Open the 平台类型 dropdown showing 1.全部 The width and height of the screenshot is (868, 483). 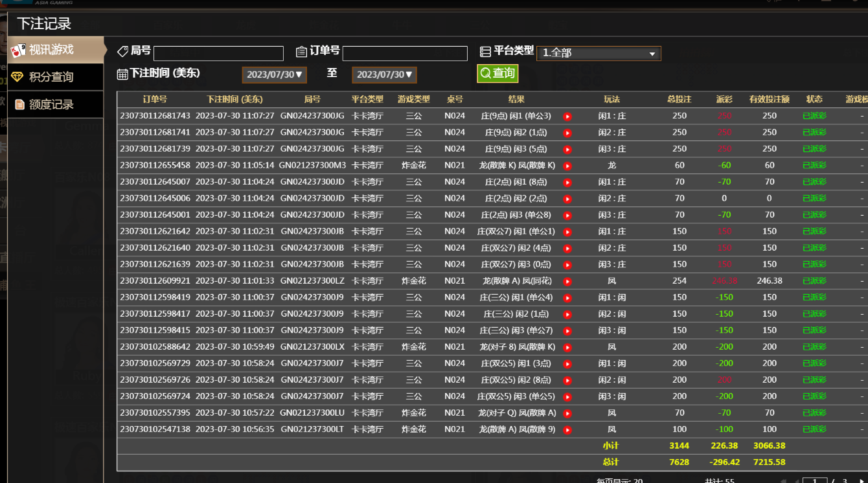coord(599,53)
